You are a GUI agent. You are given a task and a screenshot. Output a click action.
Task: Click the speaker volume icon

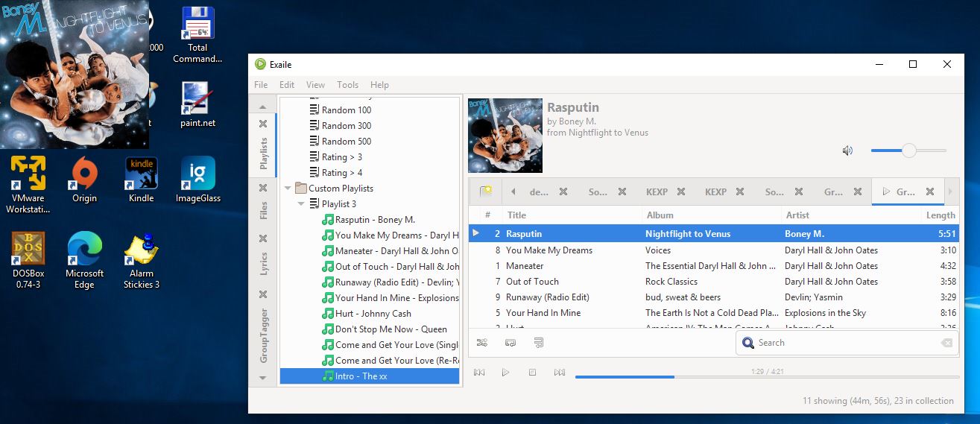pos(847,151)
